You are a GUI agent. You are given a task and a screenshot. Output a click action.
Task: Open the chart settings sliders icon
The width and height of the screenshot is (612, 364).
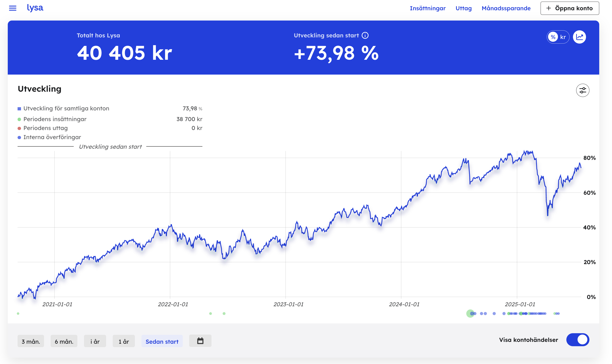(x=583, y=90)
